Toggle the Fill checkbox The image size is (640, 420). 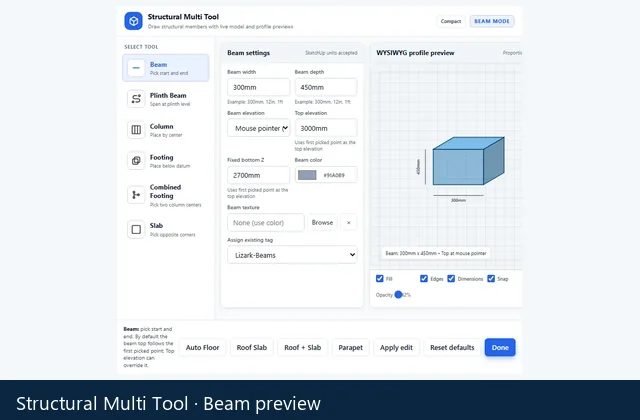coord(380,278)
